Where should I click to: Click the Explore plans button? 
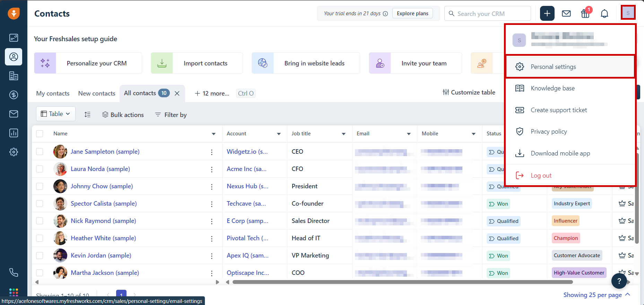pos(412,14)
